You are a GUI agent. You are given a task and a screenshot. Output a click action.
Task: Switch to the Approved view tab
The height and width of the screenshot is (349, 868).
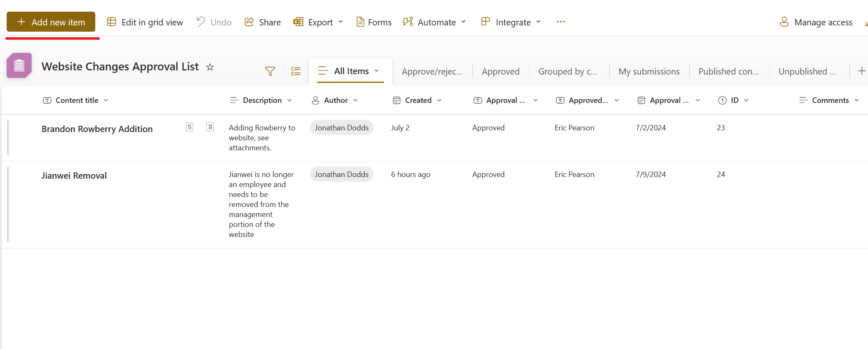501,72
